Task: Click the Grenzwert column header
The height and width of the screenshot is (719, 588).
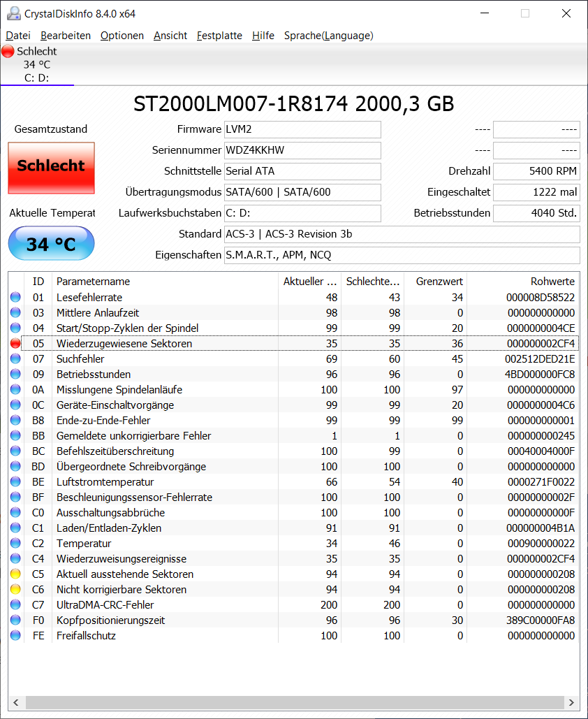Action: coord(435,281)
